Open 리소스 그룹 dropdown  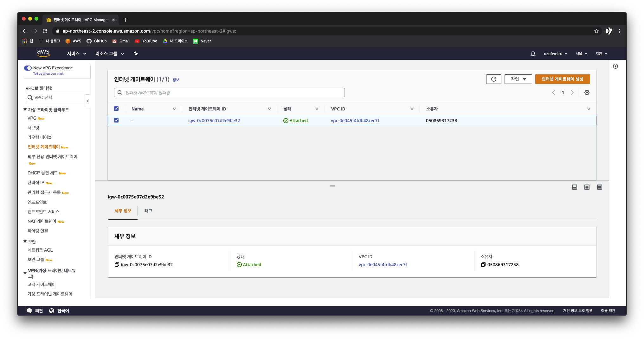click(110, 54)
